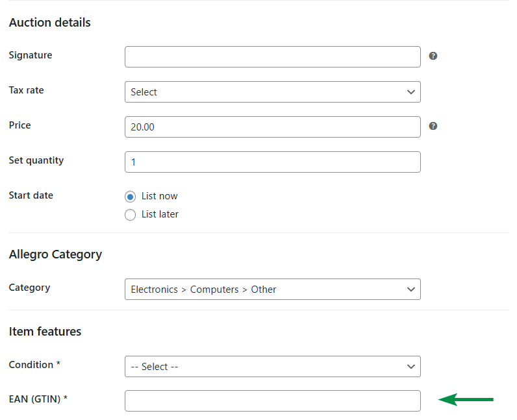The image size is (517, 420).
Task: Click the Category dropdown chevron arrow
Action: pyautogui.click(x=411, y=290)
